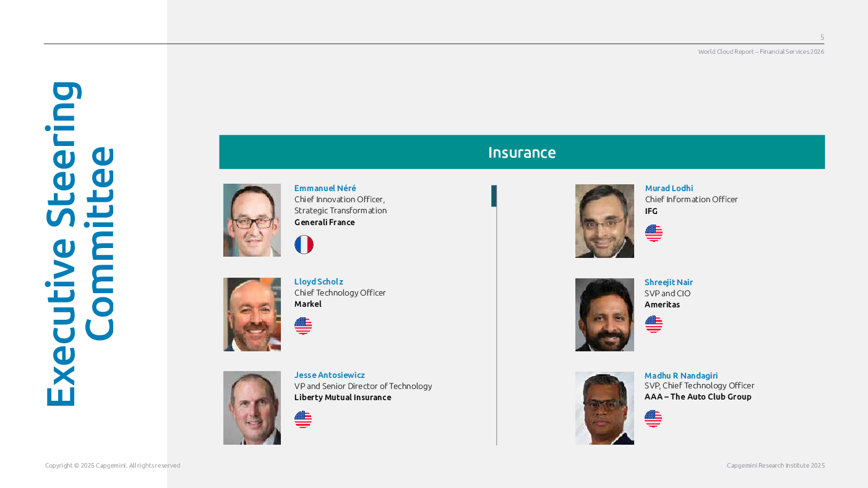868x488 pixels.
Task: Click the French flag under Generali France
Action: 304,245
